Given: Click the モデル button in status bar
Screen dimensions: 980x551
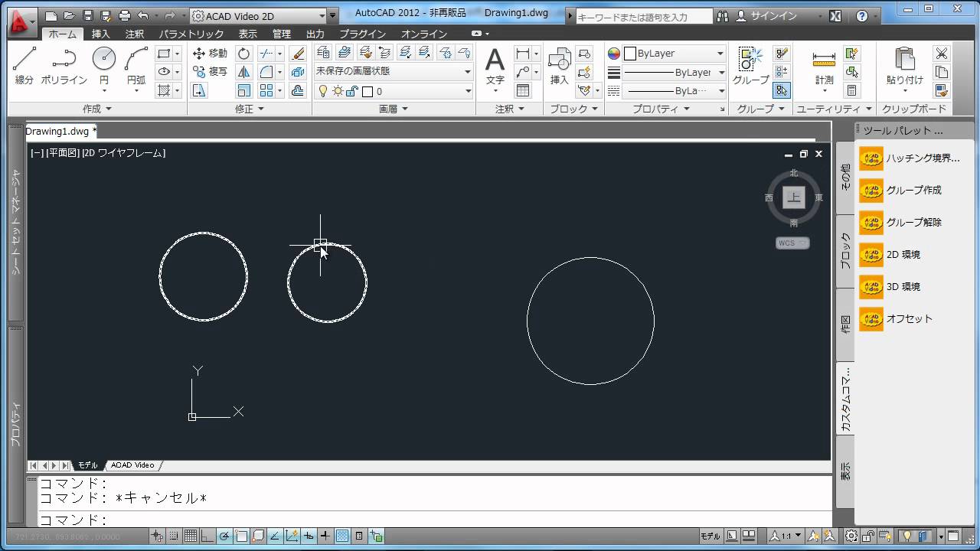Looking at the screenshot, I should click(710, 536).
